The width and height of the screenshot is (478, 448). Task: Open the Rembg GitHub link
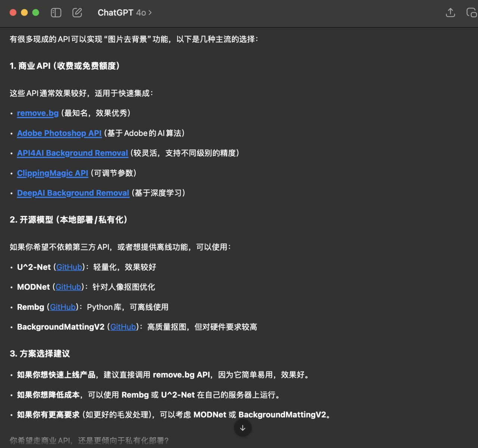pyautogui.click(x=63, y=307)
